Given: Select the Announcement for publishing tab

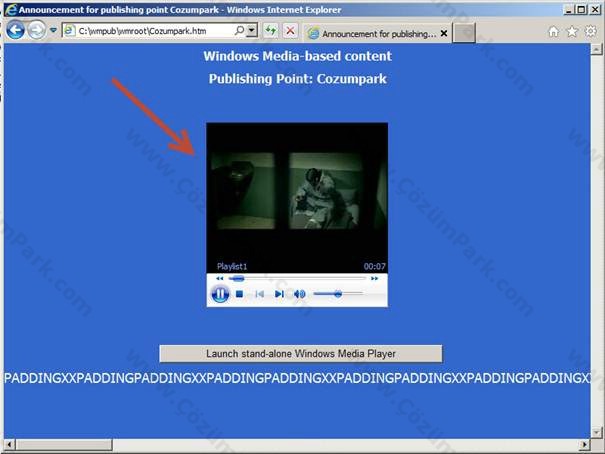Looking at the screenshot, I should [377, 34].
